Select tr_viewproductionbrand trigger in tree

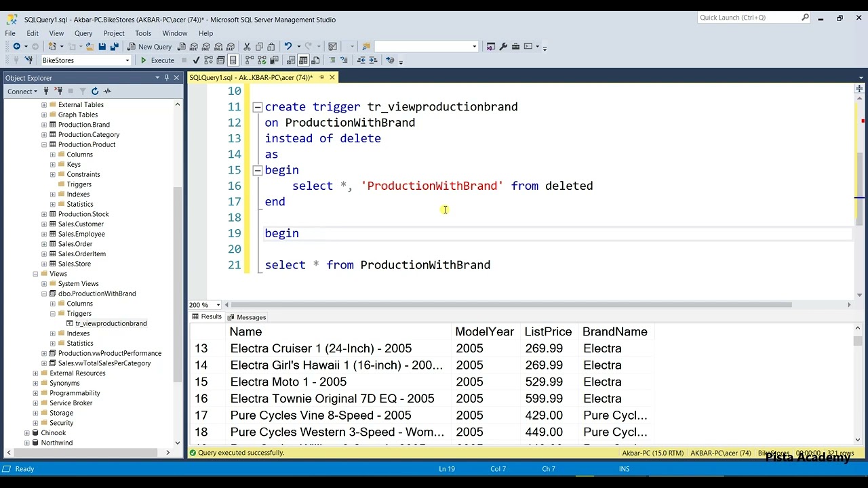pos(111,323)
